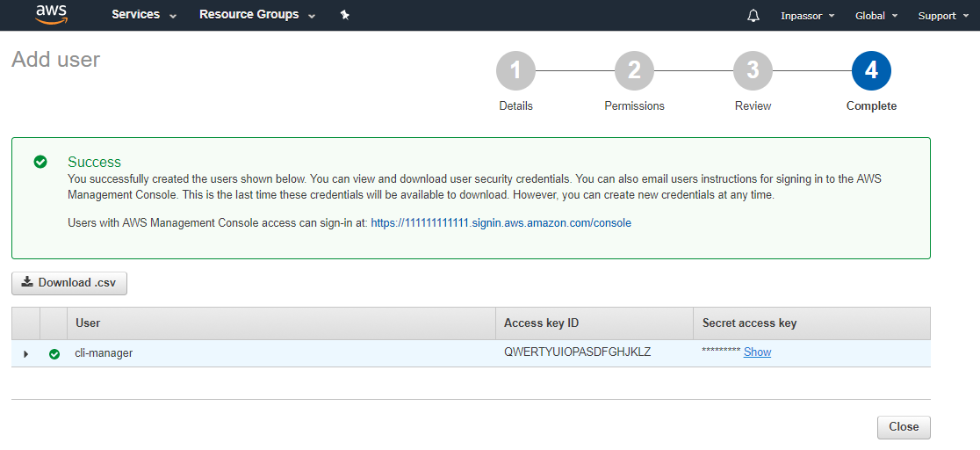Viewport: 980px width, 450px height.
Task: Click the AWS logo home icon
Action: tap(52, 15)
